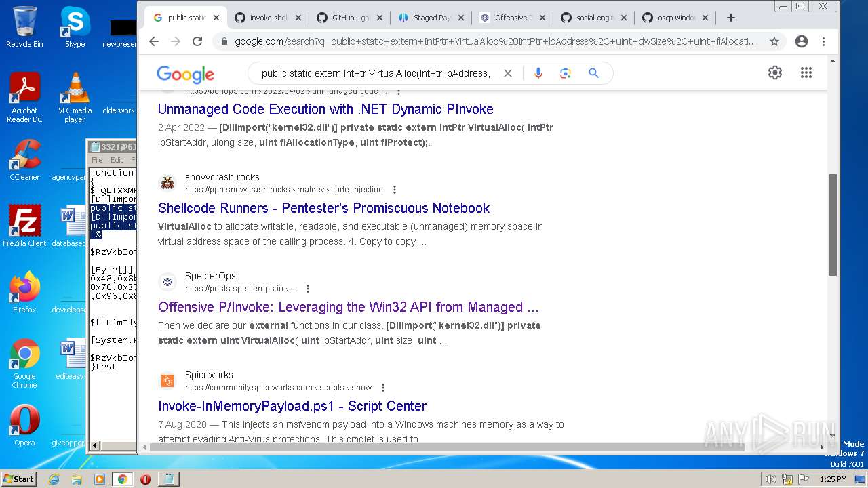Go back in Chrome

(x=154, y=41)
